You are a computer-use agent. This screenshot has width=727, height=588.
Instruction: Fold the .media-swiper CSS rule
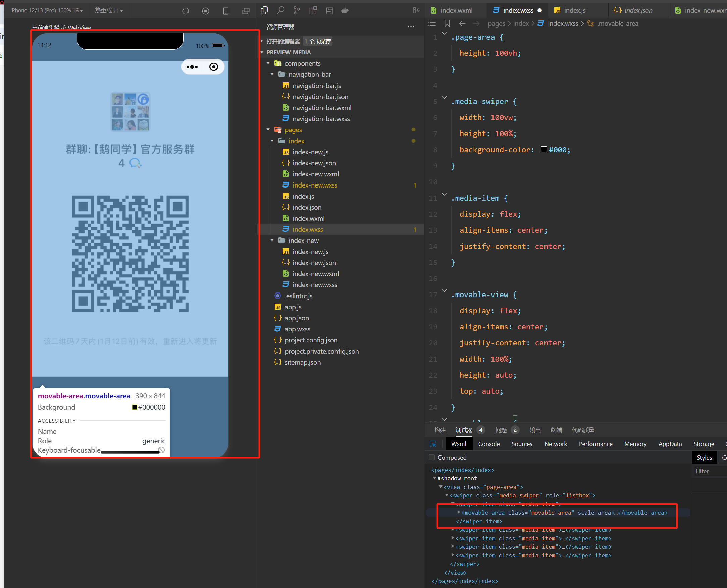444,98
